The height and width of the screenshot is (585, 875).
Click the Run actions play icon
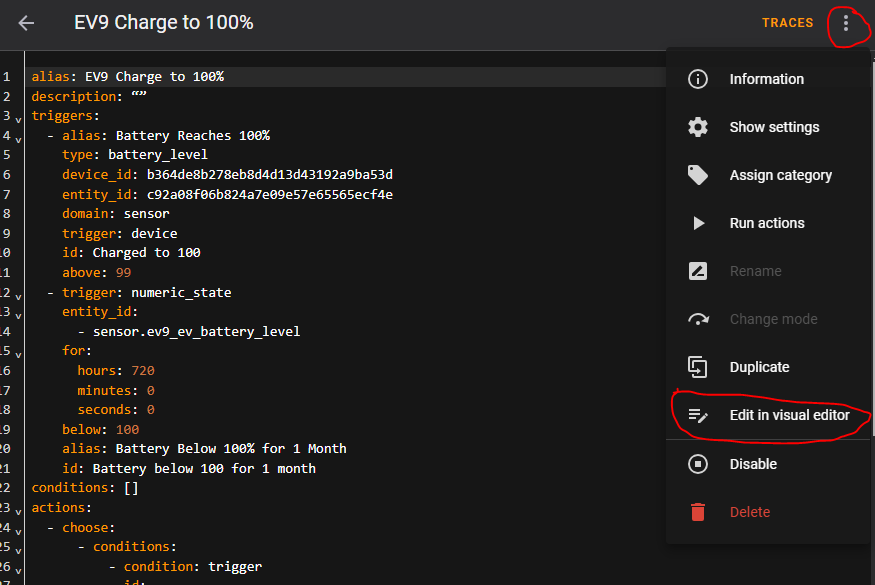click(698, 223)
